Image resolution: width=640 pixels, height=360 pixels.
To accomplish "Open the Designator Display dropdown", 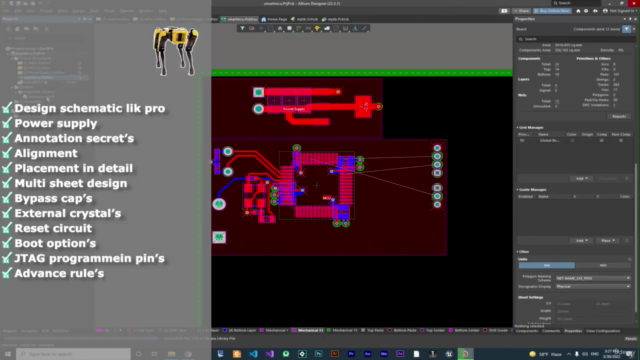I will pos(593,287).
